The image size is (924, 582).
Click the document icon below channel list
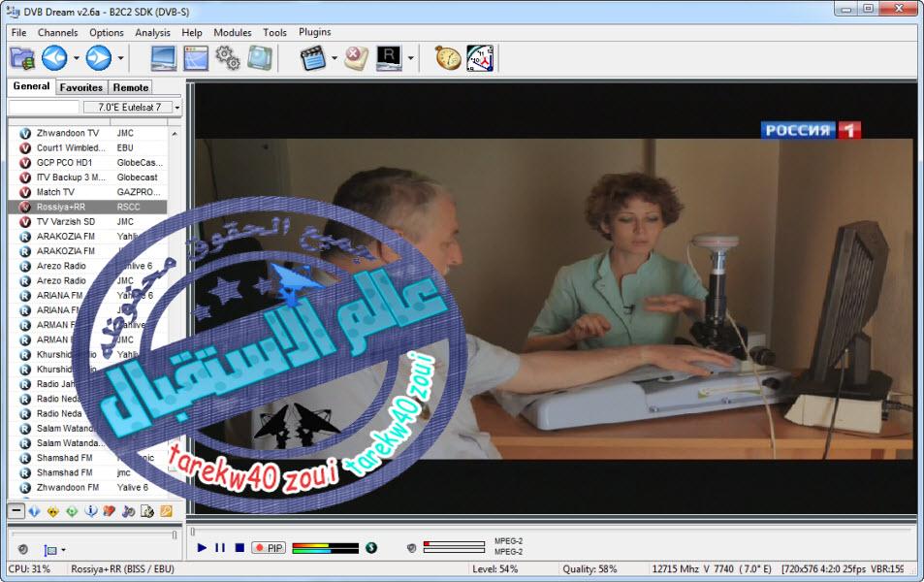147,511
